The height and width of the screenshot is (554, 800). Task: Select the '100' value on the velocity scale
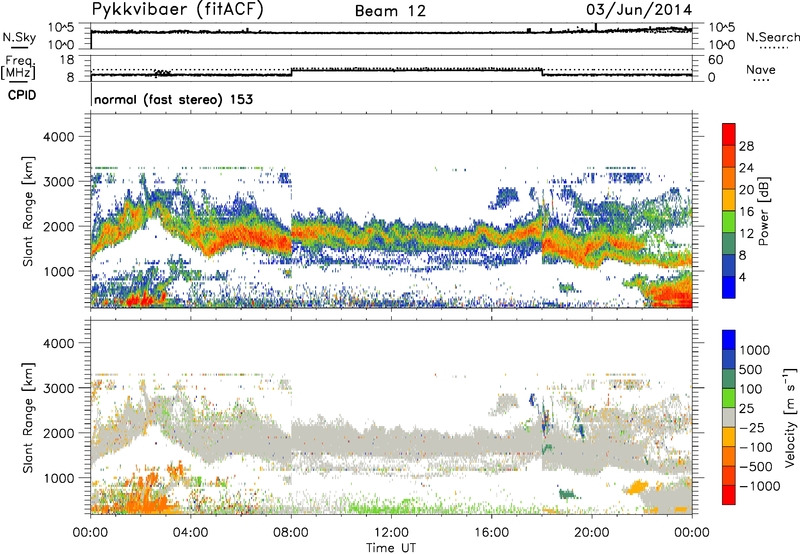pos(751,389)
